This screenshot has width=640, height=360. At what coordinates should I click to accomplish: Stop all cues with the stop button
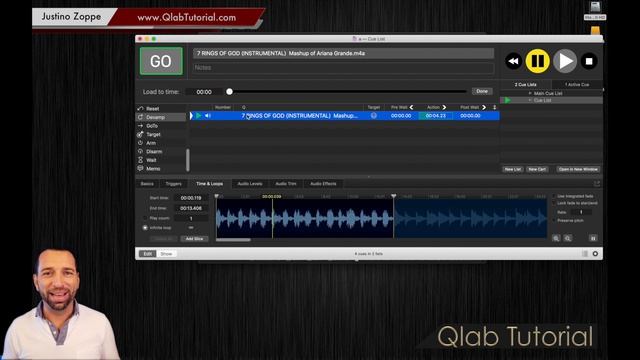pyautogui.click(x=589, y=61)
